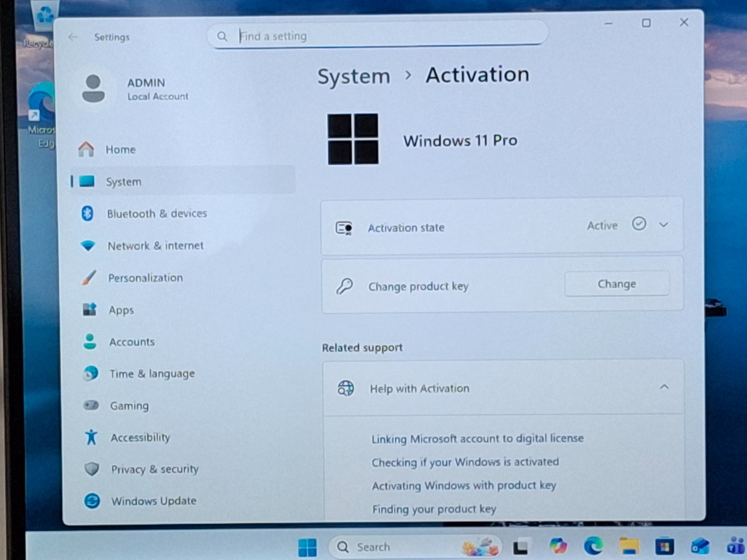Open the Windows Update settings page
Screen dimensions: 747x560
coord(154,501)
